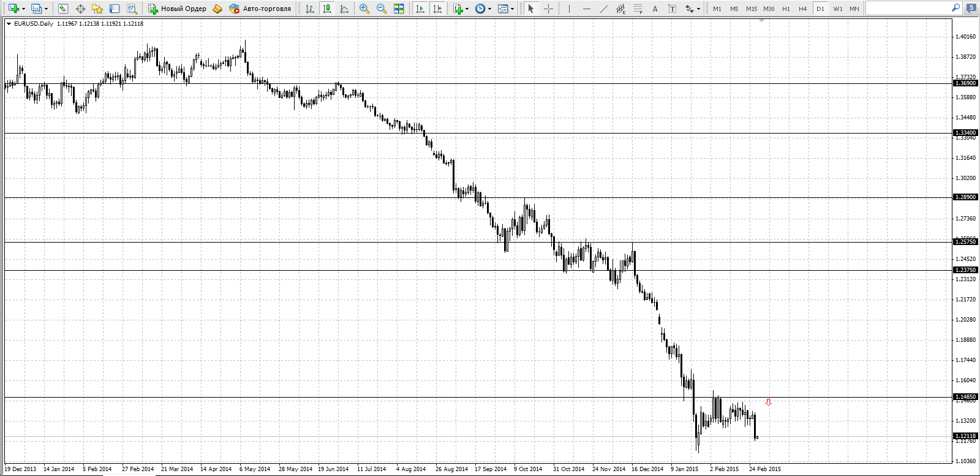Click the 1.36900 horizontal line label
Image resolution: width=980 pixels, height=476 pixels.
pyautogui.click(x=966, y=83)
